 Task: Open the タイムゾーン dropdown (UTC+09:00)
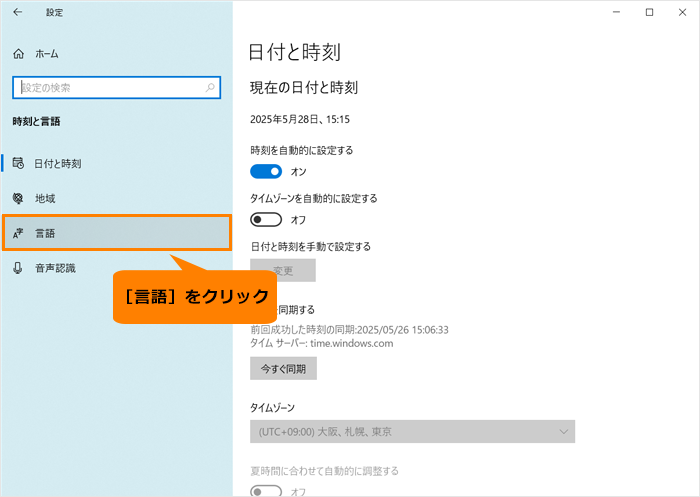pos(412,431)
